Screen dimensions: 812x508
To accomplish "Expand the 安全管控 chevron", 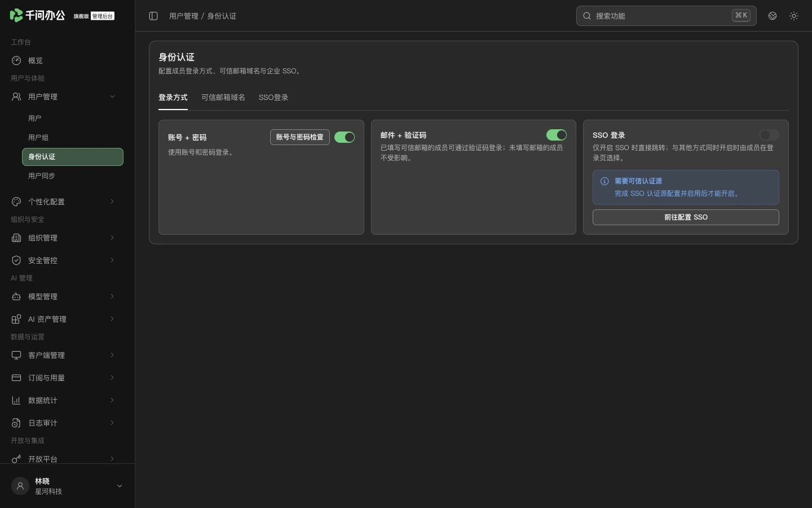I will 112,260.
